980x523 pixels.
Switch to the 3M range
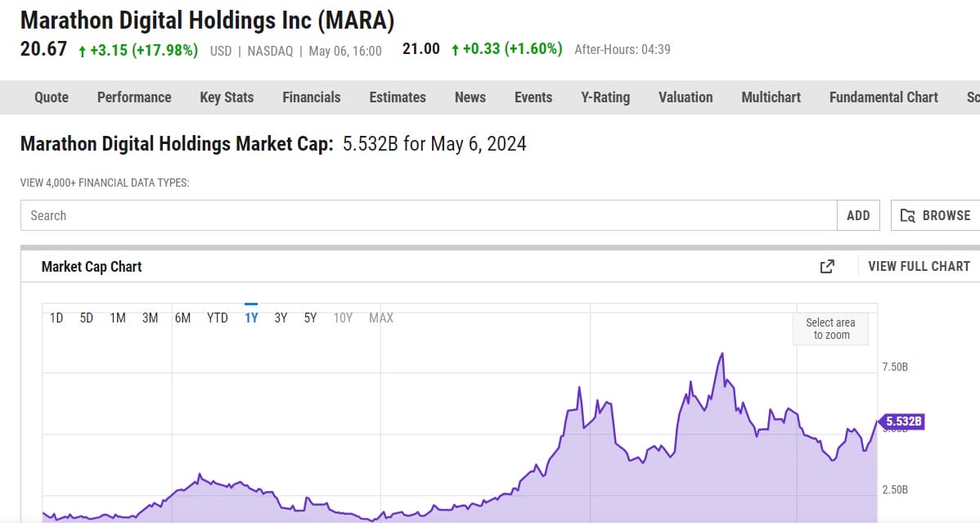(150, 318)
